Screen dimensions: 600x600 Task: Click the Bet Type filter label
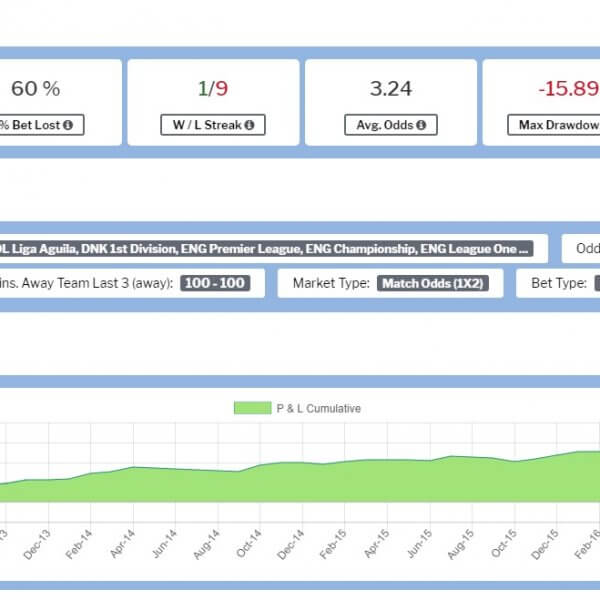pyautogui.click(x=558, y=283)
